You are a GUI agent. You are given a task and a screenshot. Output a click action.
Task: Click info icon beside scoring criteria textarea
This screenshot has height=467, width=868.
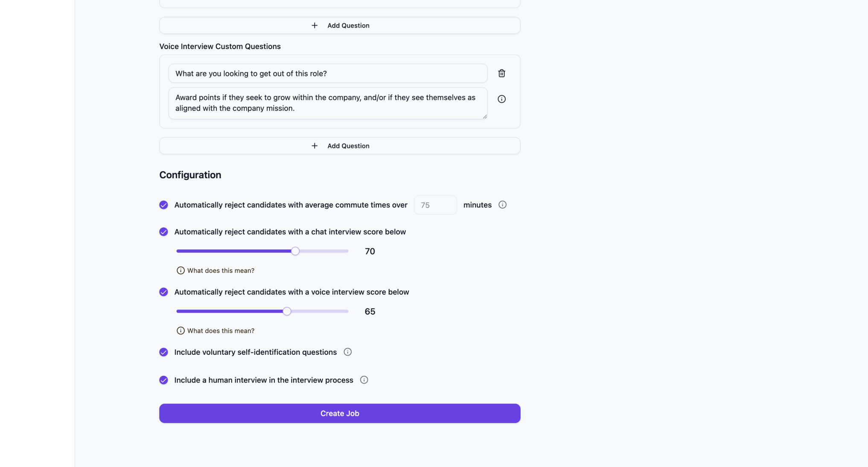pyautogui.click(x=501, y=99)
